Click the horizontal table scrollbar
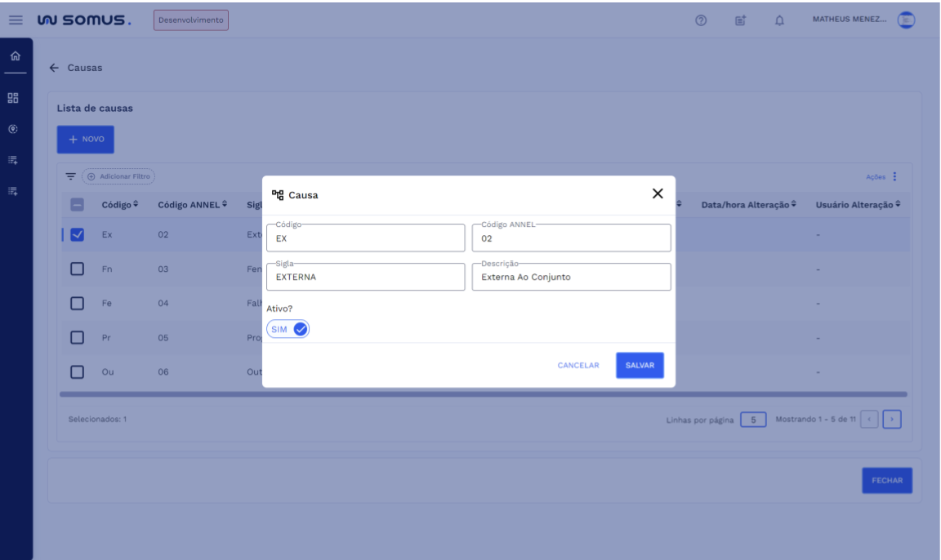Viewport: 941px width, 560px height. (483, 394)
